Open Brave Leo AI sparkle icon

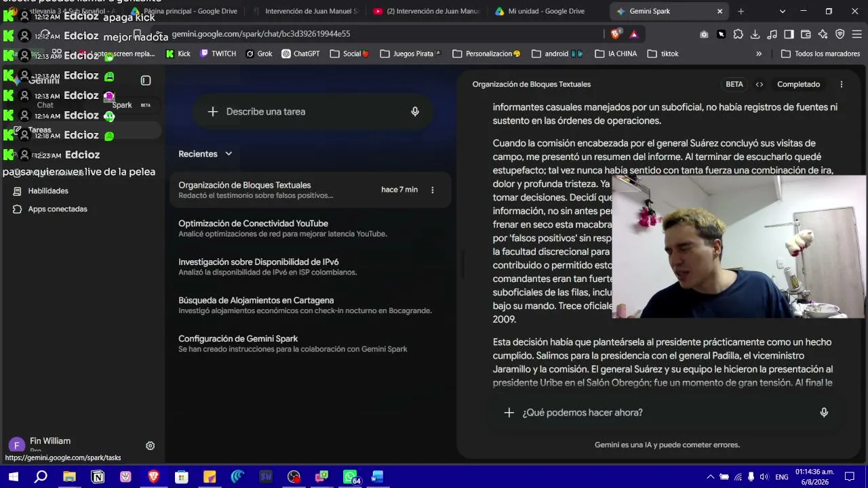(823, 34)
